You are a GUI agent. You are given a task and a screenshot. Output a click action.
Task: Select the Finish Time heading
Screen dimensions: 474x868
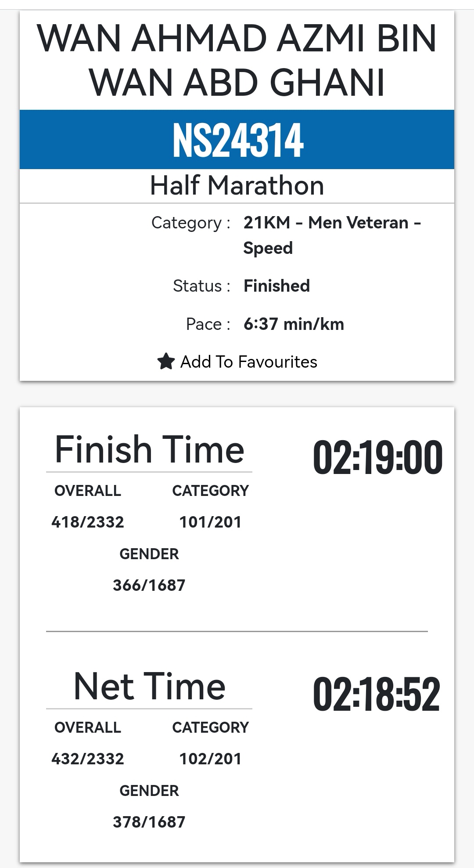(149, 449)
